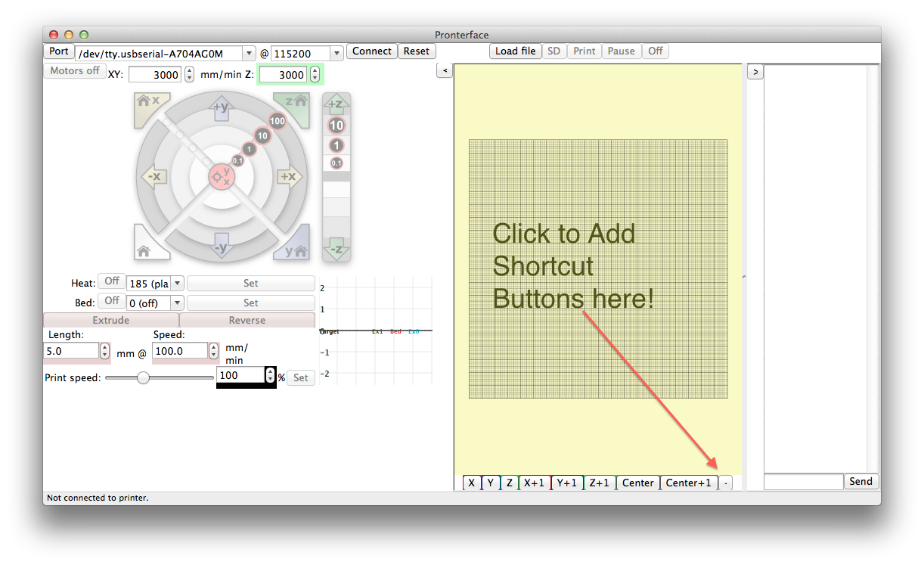Open the heat temperature 185 dropdown
Screen dimensions: 924x565
[177, 284]
